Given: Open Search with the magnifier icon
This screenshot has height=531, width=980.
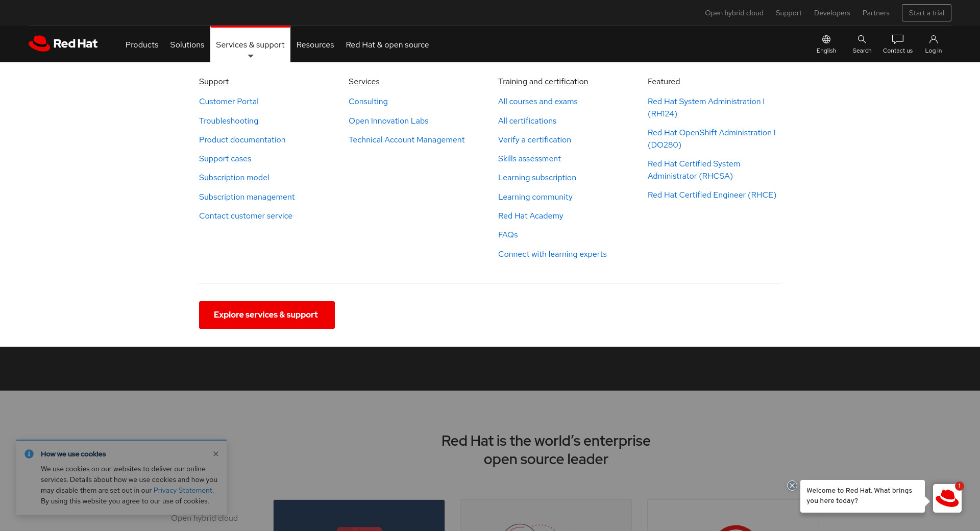Looking at the screenshot, I should pyautogui.click(x=862, y=44).
